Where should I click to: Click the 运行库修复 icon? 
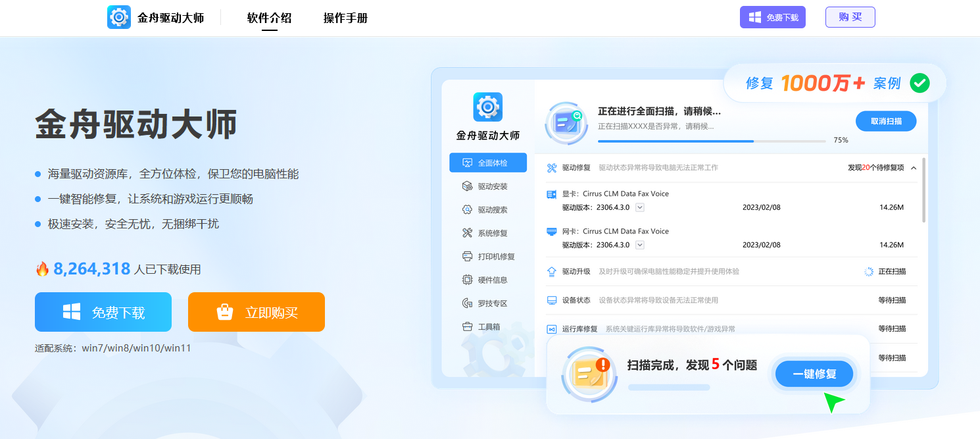tap(552, 328)
